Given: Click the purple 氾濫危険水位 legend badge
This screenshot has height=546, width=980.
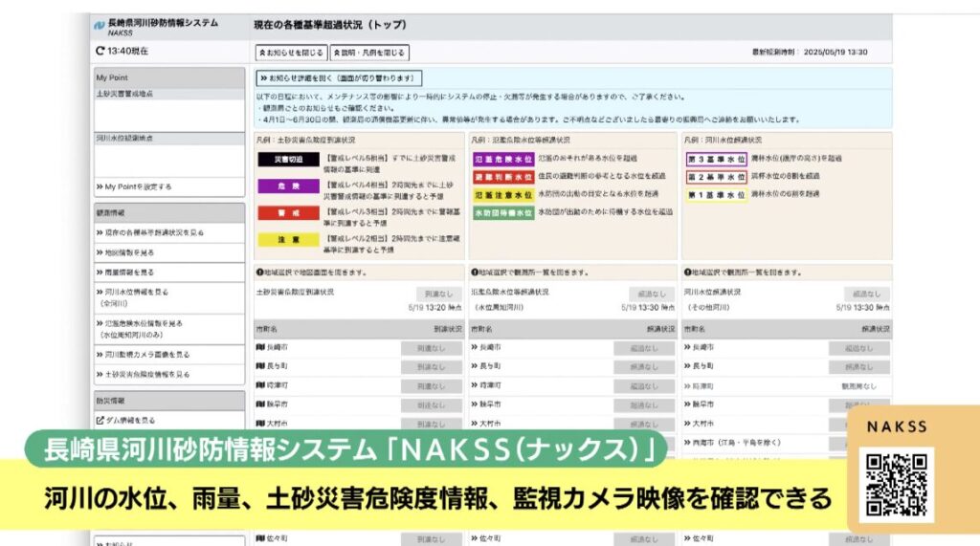Looking at the screenshot, I should pos(503,160).
